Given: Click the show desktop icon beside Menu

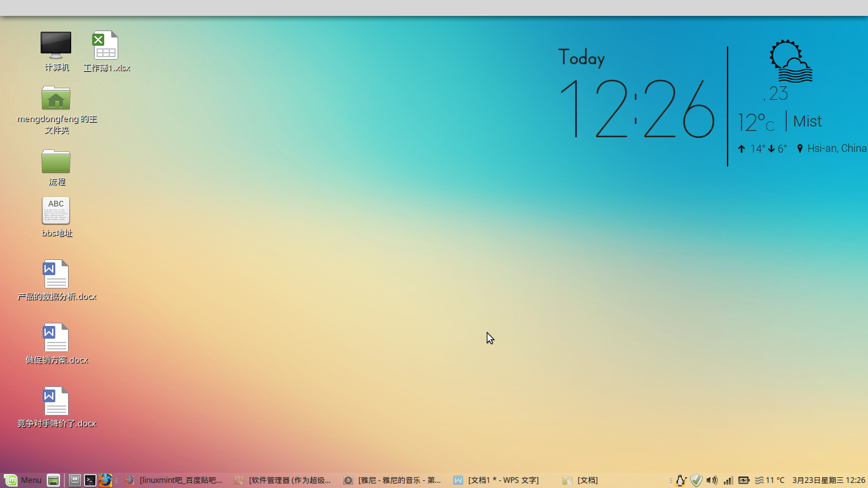Looking at the screenshot, I should [53, 480].
